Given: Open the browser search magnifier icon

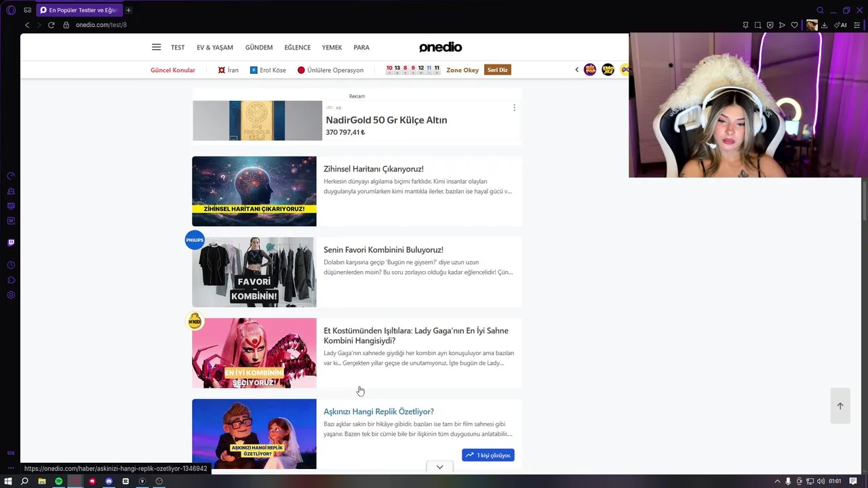Looking at the screenshot, I should point(820,10).
